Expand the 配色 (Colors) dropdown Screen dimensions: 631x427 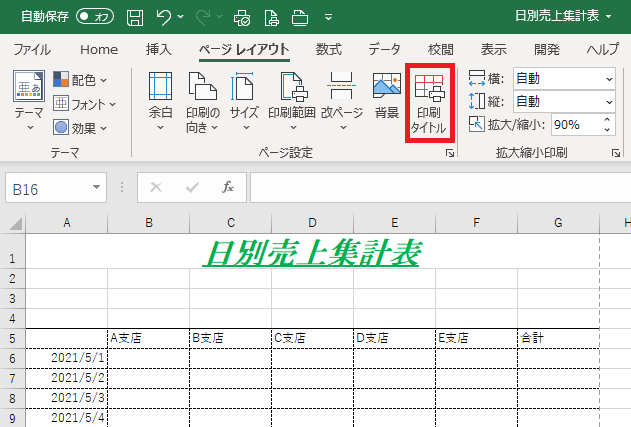pyautogui.click(x=80, y=79)
